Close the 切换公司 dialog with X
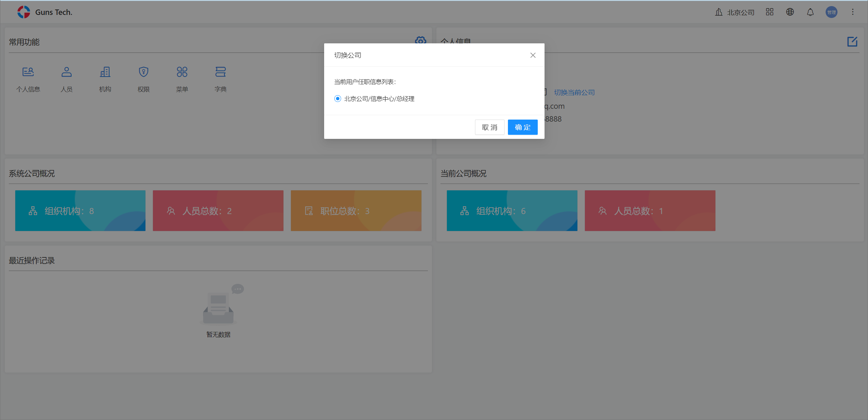 [533, 55]
